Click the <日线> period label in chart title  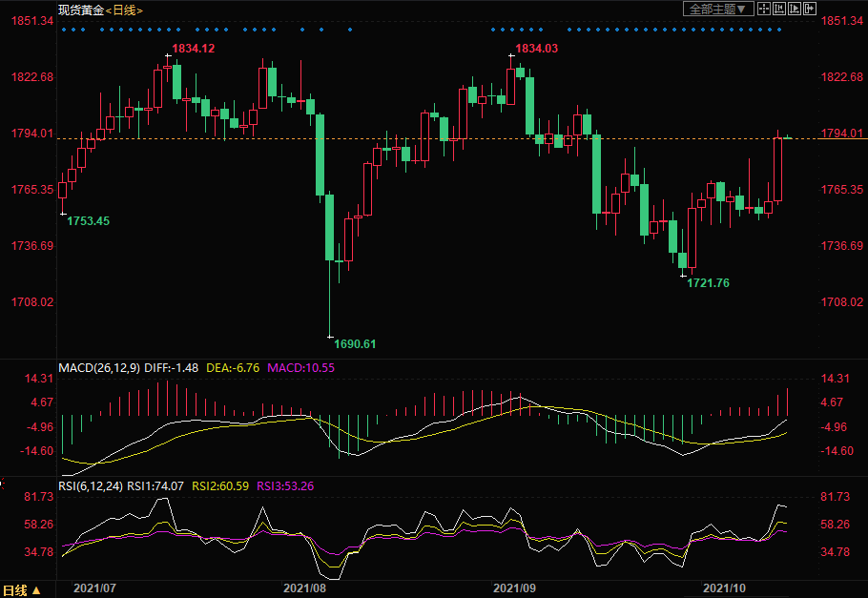pos(124,10)
